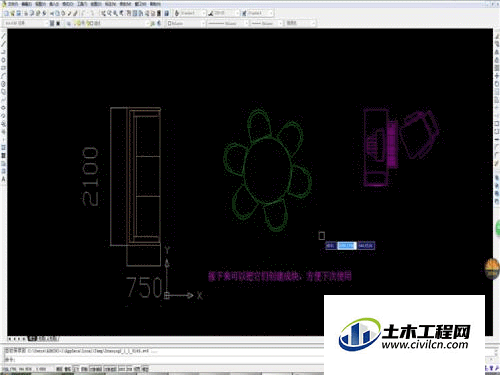Select the Revision Cloud tool

click(x=4, y=92)
